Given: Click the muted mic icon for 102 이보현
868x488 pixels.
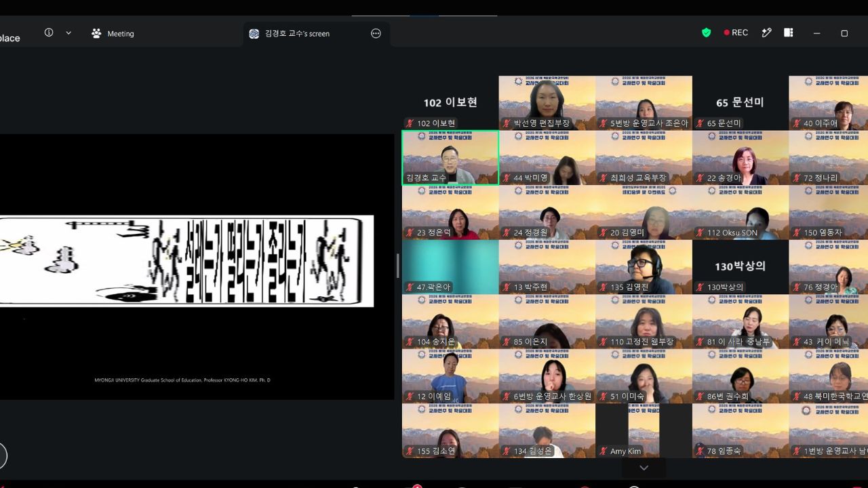Looking at the screenshot, I should 410,123.
